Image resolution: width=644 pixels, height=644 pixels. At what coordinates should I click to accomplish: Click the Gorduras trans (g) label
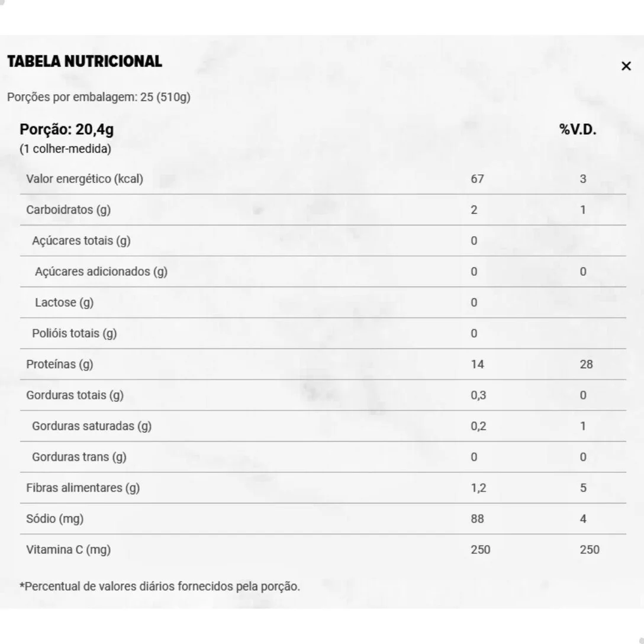coord(79,457)
